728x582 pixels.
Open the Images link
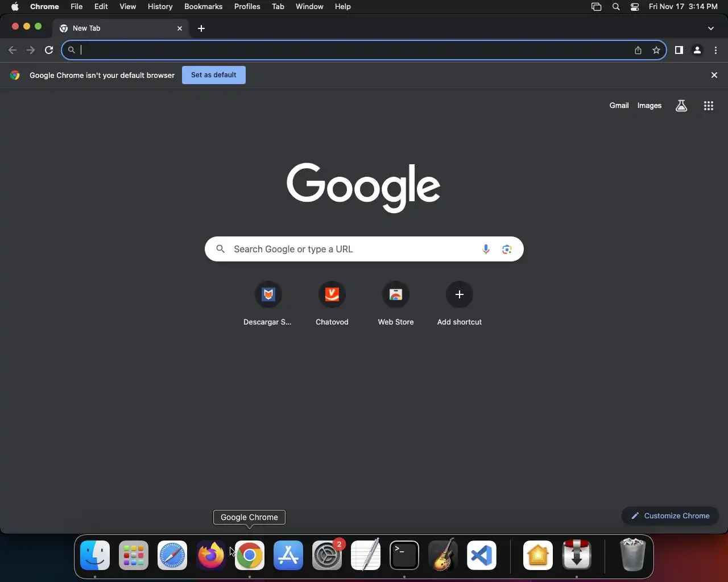(650, 106)
